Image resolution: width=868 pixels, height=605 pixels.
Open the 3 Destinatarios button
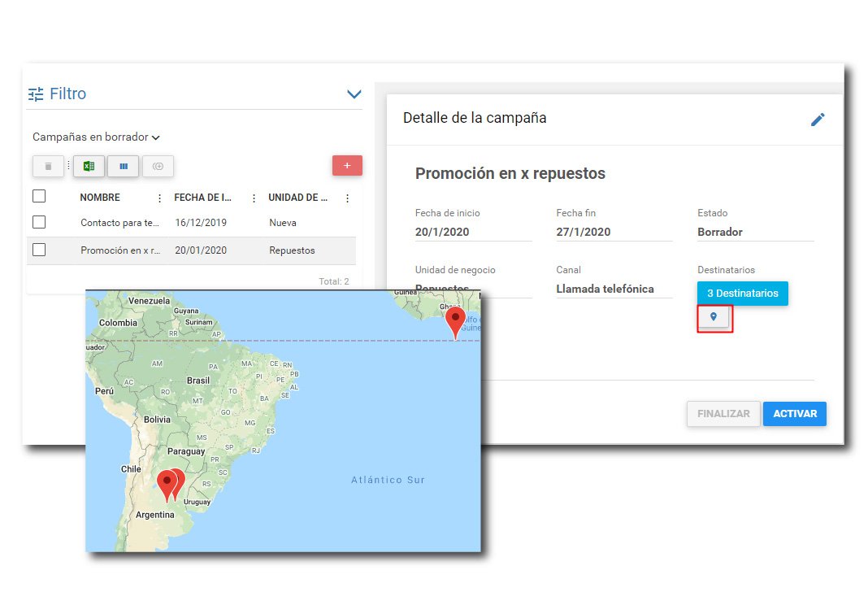point(742,294)
